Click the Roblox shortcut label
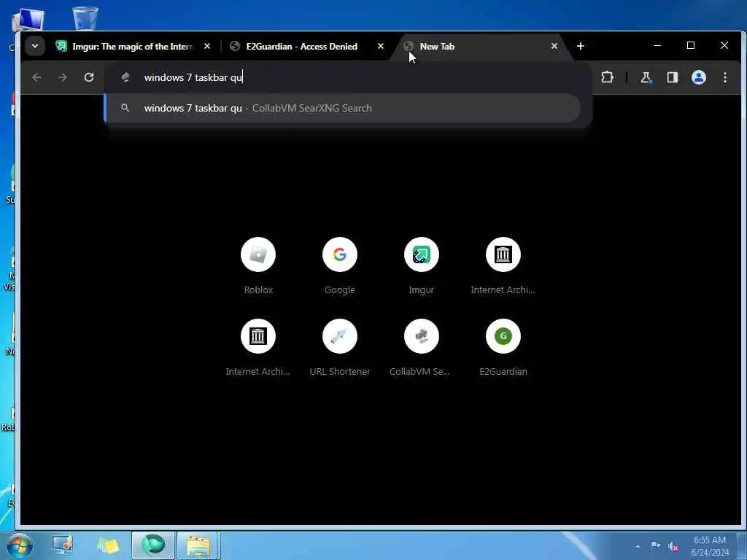747x560 pixels. click(x=258, y=289)
